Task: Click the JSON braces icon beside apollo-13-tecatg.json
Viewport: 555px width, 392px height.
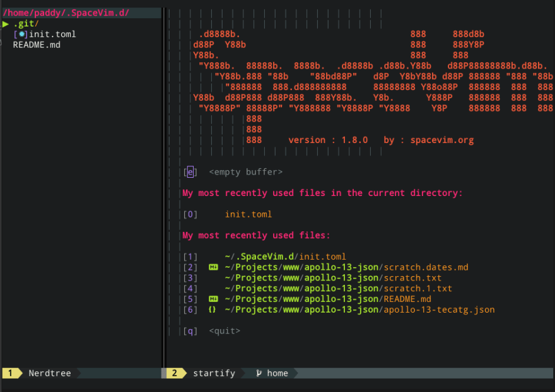Action: [x=213, y=309]
